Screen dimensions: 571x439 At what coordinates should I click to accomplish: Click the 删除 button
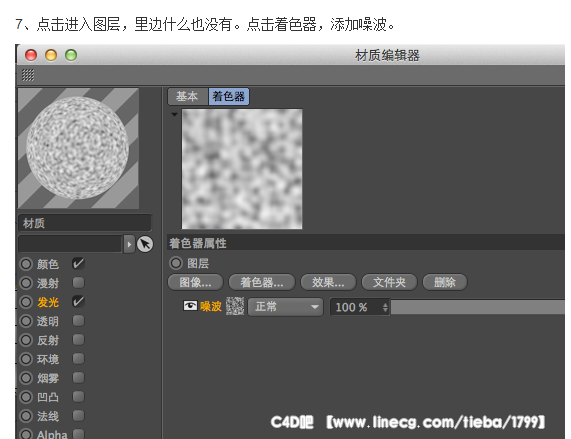tap(445, 282)
